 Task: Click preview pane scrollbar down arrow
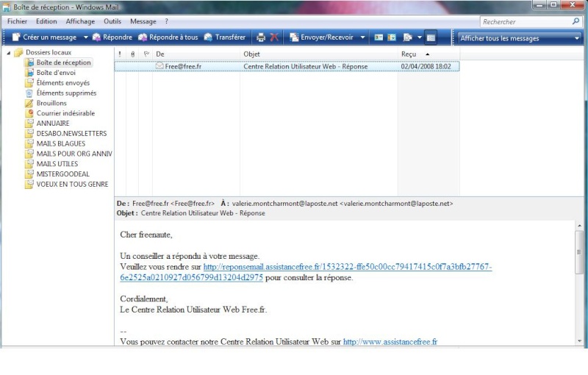pos(580,341)
